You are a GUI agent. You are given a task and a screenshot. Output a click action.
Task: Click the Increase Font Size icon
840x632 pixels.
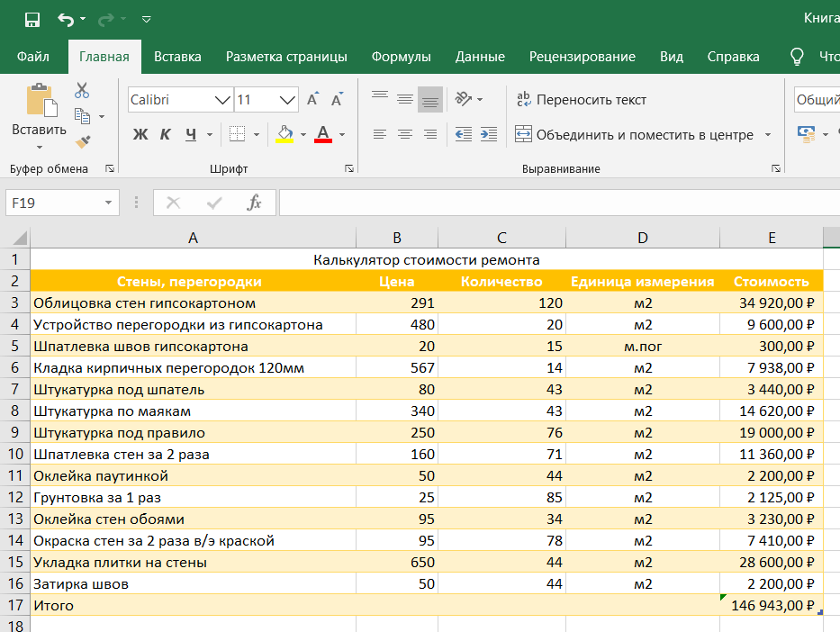[x=312, y=100]
